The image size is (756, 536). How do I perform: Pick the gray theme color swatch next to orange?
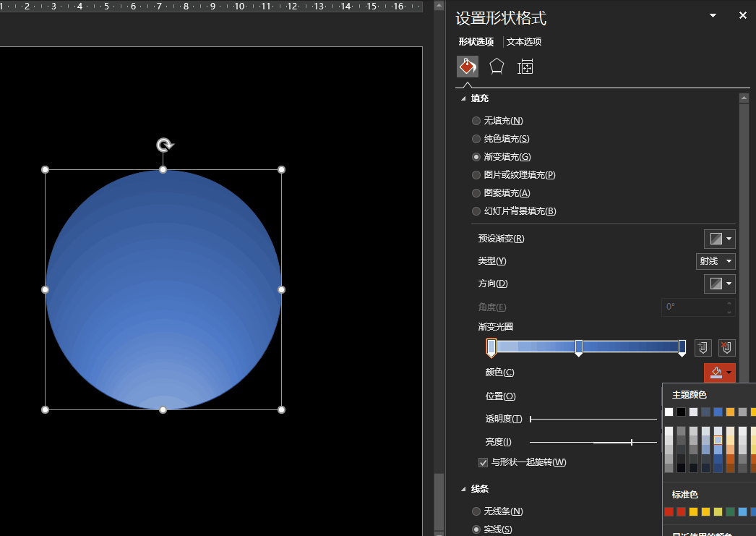click(x=742, y=412)
